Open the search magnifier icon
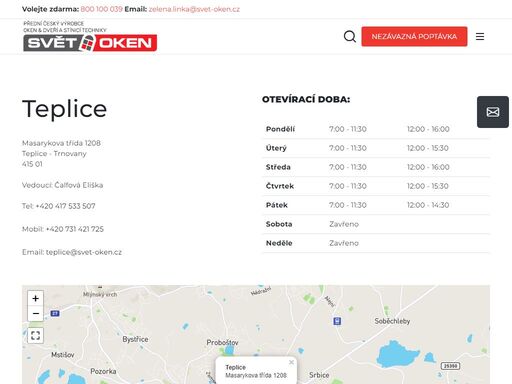This screenshot has width=512, height=384. click(x=350, y=36)
